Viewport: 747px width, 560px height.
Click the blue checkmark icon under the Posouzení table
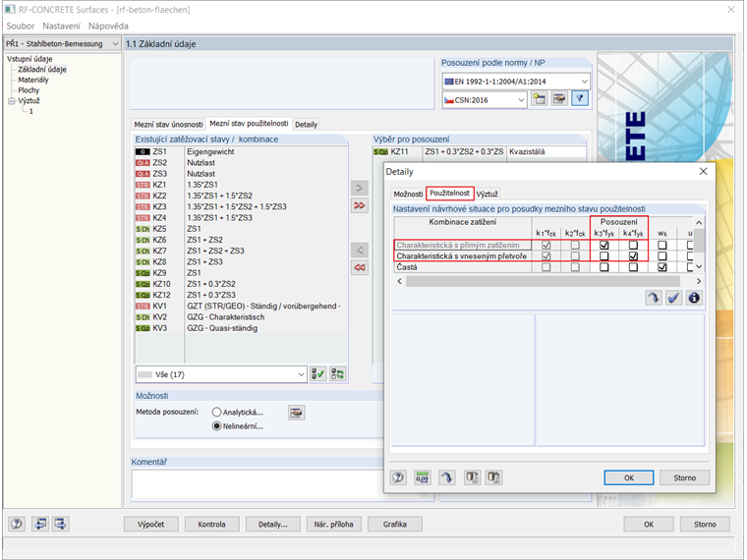[673, 298]
